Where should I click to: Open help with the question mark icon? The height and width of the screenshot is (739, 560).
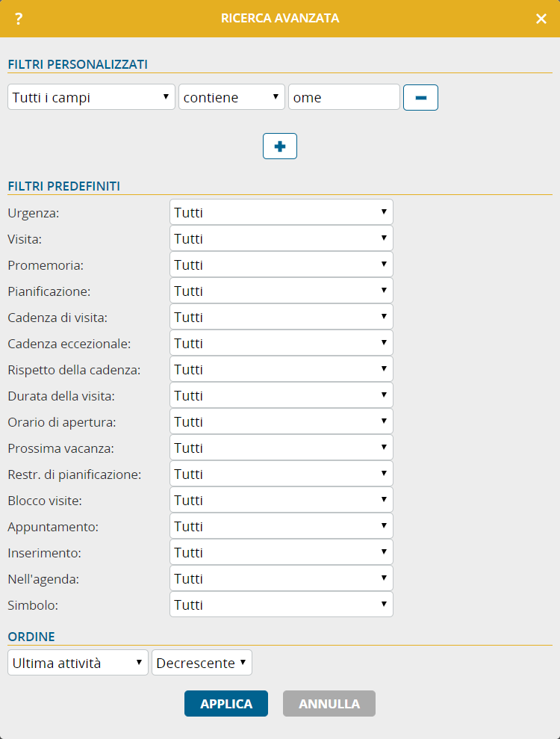coord(19,19)
